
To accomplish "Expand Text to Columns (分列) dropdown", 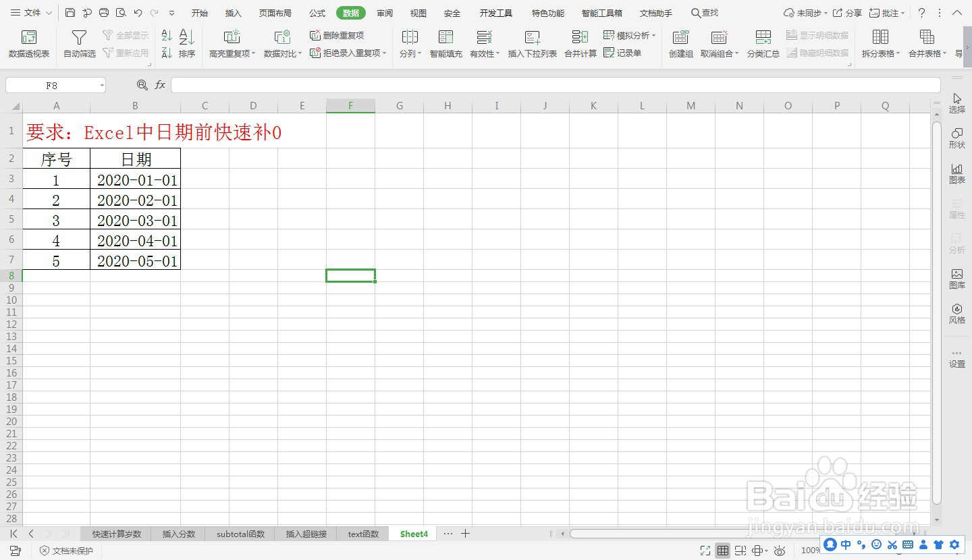I will pos(419,54).
